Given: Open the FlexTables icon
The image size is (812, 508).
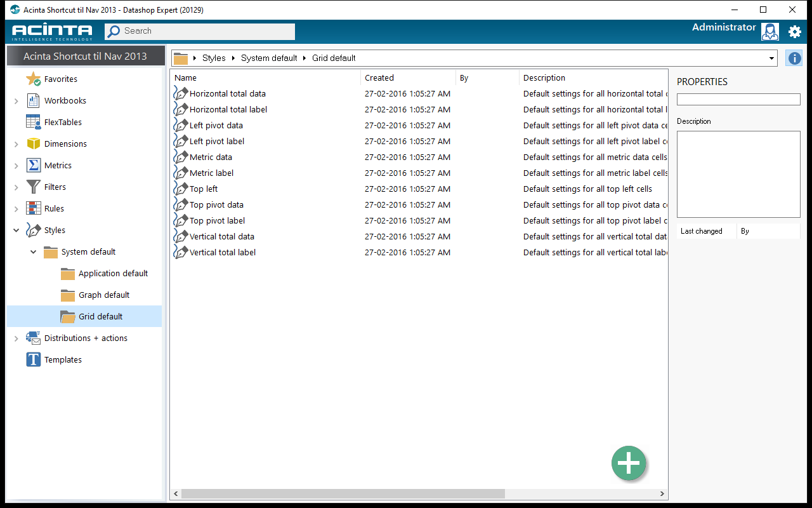Looking at the screenshot, I should coord(33,123).
